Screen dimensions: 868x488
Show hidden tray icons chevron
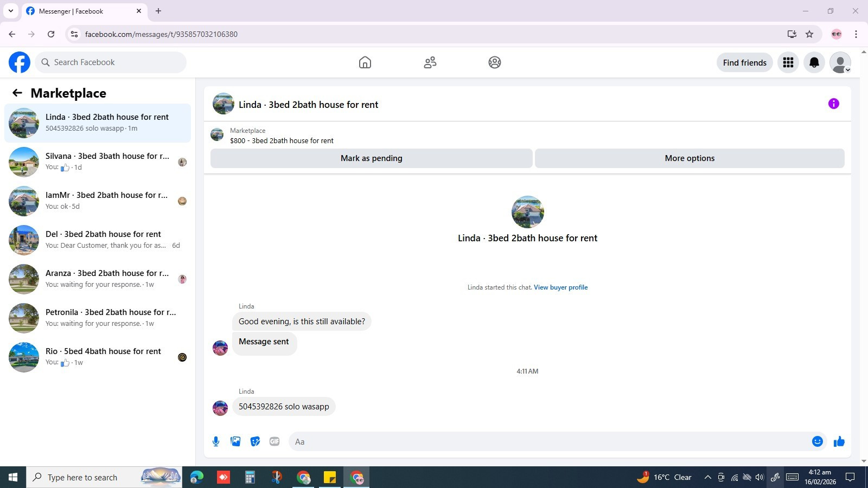[x=707, y=477]
